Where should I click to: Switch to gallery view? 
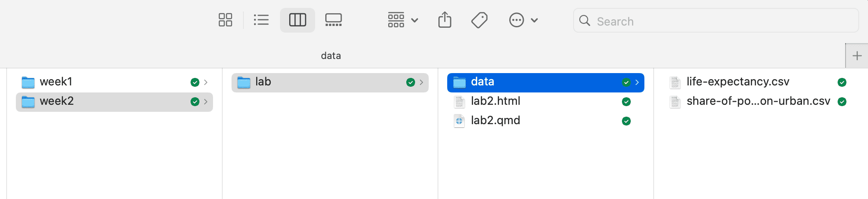333,20
